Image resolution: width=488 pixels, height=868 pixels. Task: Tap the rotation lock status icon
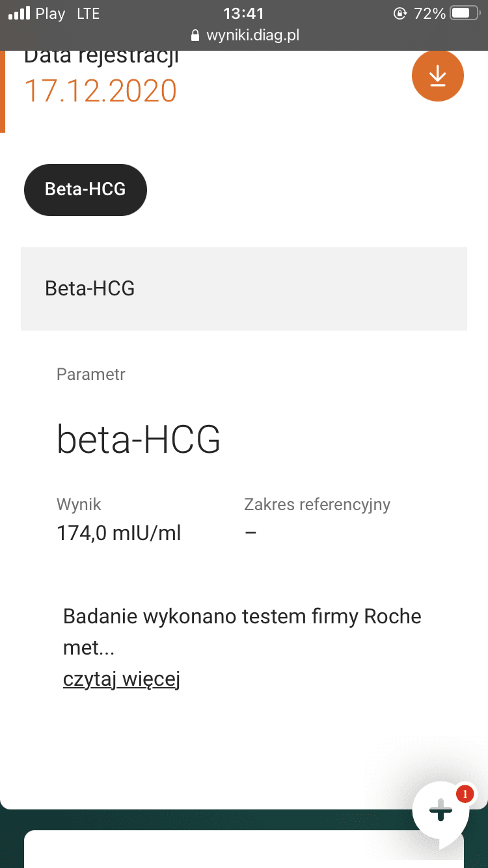pos(400,14)
